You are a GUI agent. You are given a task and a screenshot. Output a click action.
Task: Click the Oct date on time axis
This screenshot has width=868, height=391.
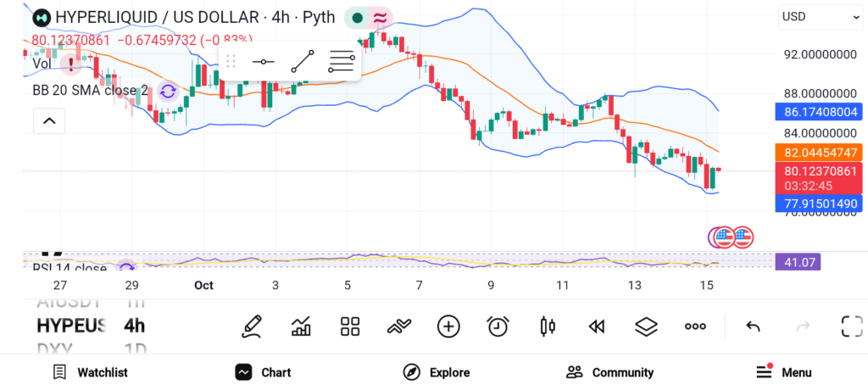(x=203, y=285)
